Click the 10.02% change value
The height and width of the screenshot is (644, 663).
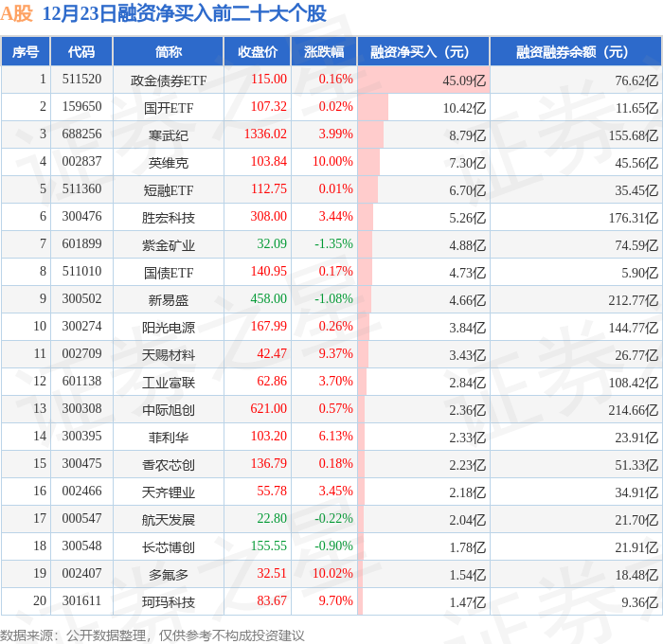332,574
